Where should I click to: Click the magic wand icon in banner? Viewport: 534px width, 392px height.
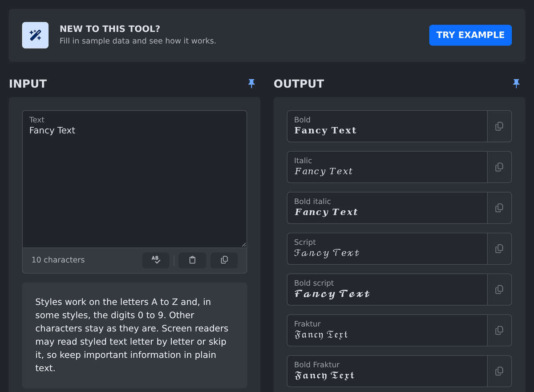(x=35, y=35)
